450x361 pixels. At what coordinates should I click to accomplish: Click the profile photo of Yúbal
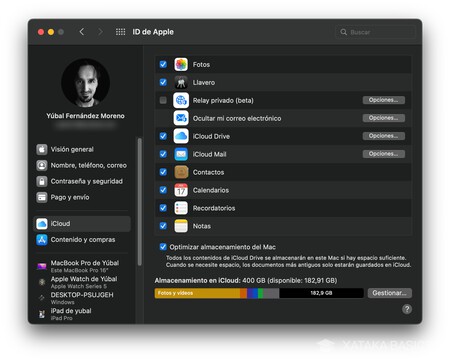86,82
